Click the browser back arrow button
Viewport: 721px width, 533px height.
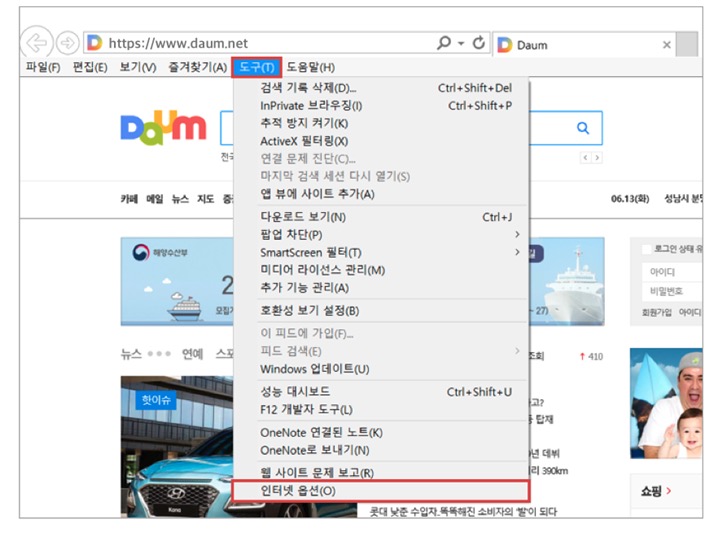[36, 43]
